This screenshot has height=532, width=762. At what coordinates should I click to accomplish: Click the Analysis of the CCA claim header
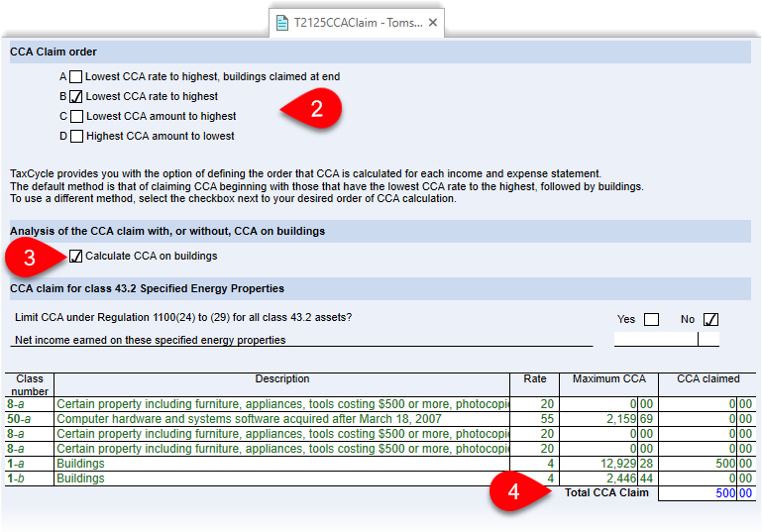381,231
